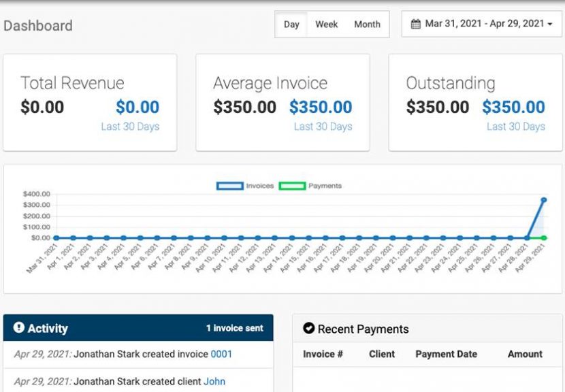Click the green Payments legend marker above the chart
The width and height of the screenshot is (565, 392).
tap(291, 185)
